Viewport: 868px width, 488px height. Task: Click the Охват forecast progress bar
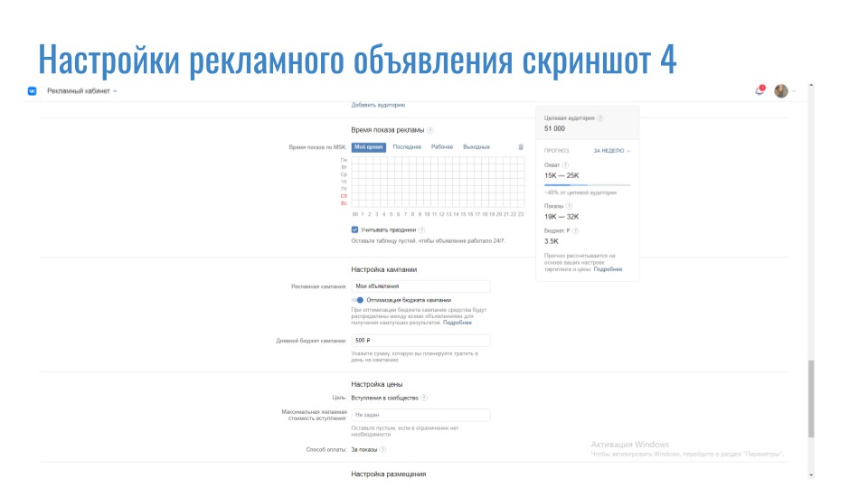588,184
